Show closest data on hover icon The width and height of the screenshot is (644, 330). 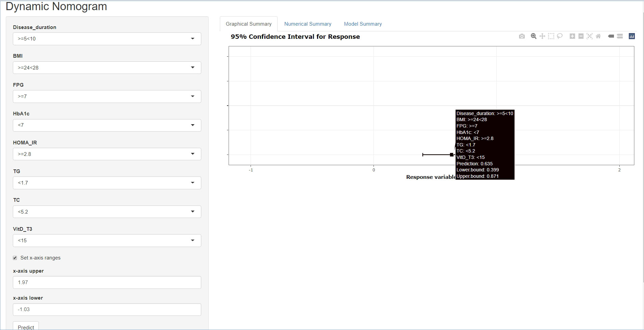(611, 36)
